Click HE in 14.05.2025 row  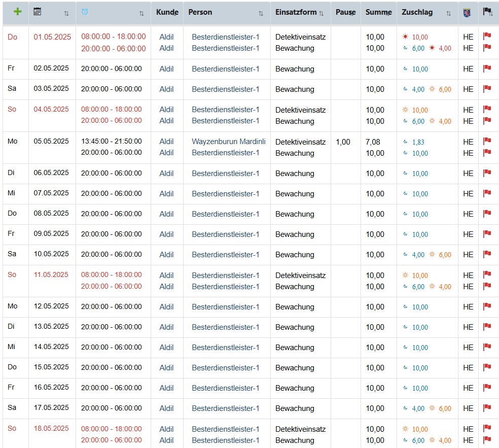pyautogui.click(x=468, y=348)
